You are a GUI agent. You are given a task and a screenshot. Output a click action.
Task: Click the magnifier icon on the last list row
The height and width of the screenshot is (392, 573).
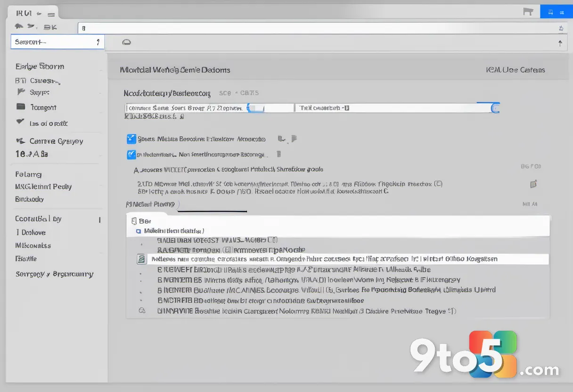click(141, 311)
